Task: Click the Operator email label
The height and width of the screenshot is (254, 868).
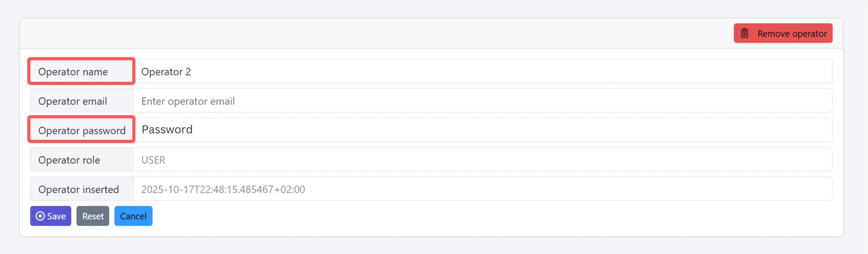Action: 73,101
